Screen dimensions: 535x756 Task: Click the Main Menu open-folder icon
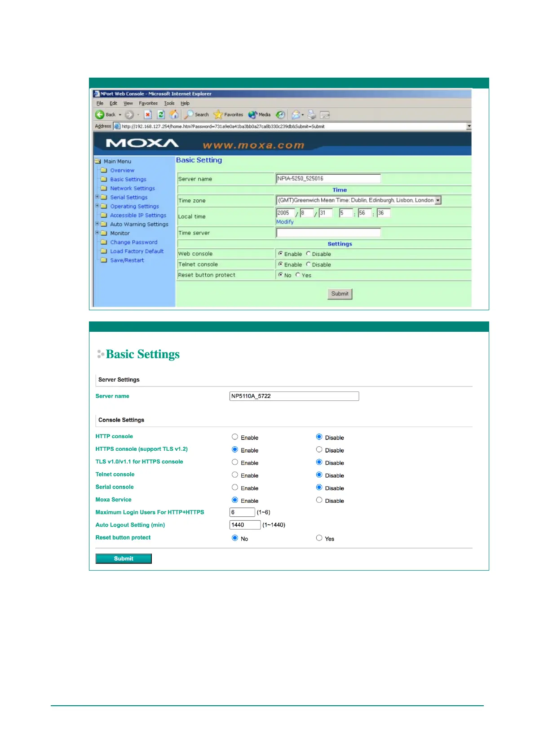[98, 162]
